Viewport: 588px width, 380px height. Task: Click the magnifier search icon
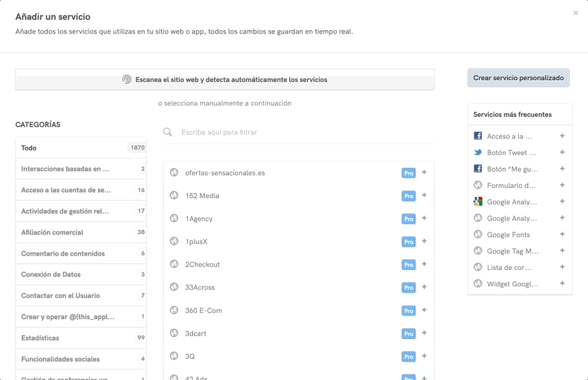tap(168, 132)
